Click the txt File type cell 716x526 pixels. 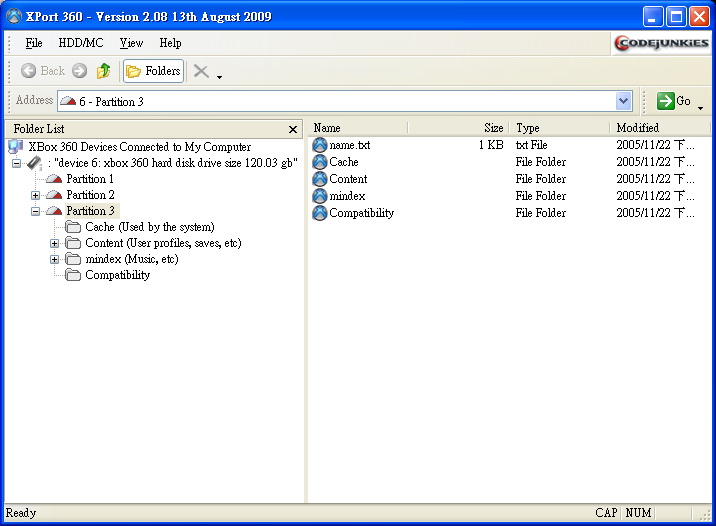531,145
